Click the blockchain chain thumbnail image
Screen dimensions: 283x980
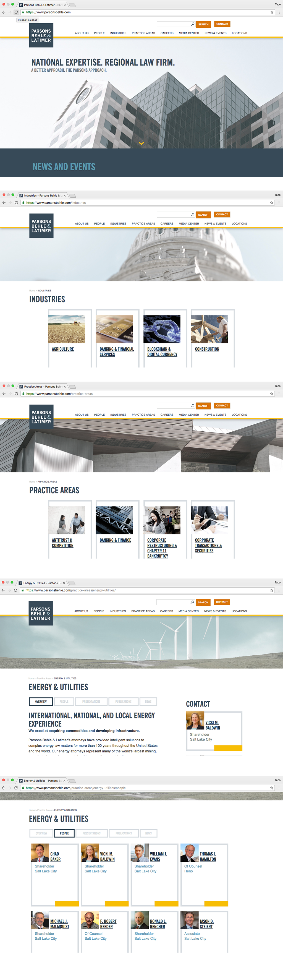tap(162, 329)
